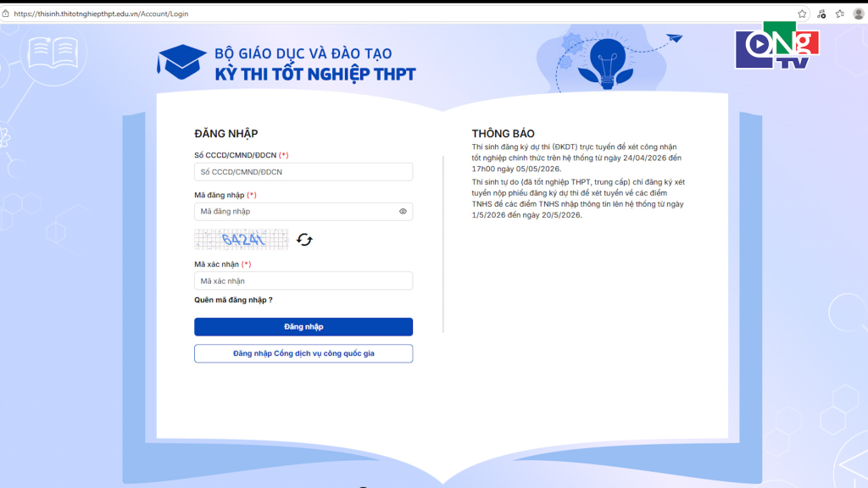Click the captcha image showing 64241
Viewport: 868px width, 488px height.
242,240
